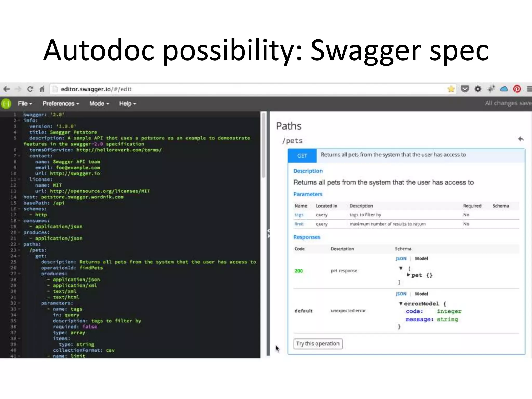532x399 pixels.
Task: Click the editor.swagger.io address bar
Action: pyautogui.click(x=253, y=89)
